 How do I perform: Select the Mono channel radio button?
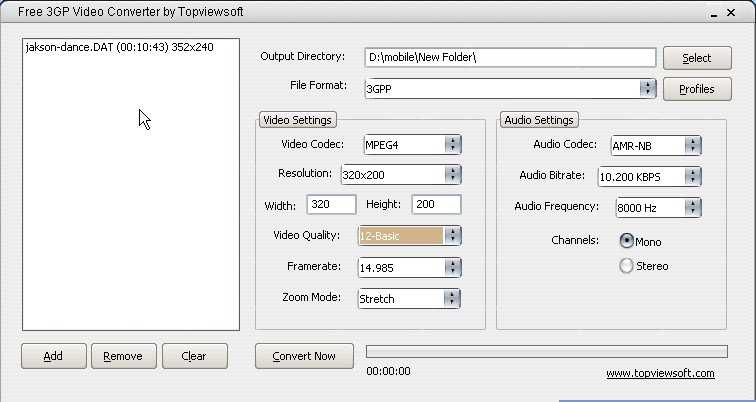[x=626, y=241]
